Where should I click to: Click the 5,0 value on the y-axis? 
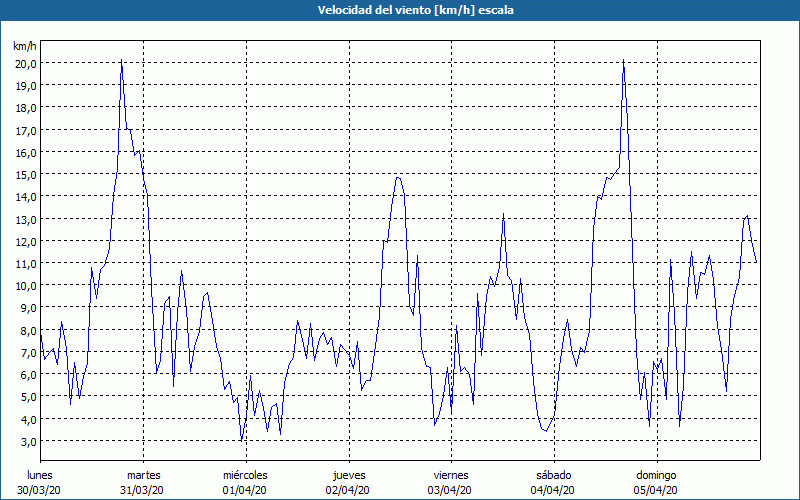coord(29,397)
